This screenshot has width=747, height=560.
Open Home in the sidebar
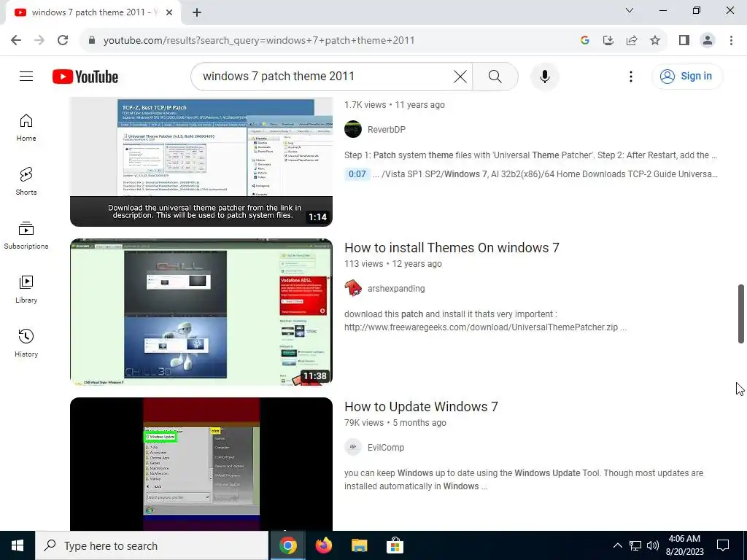click(26, 128)
